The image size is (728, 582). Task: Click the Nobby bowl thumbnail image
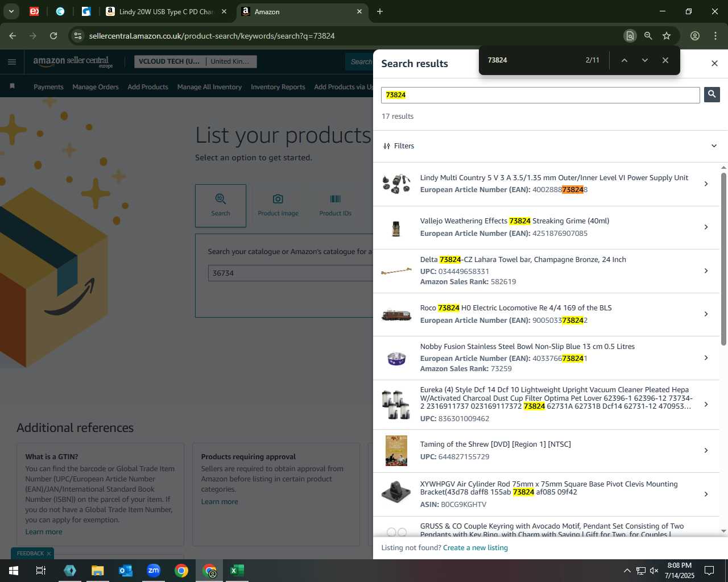click(396, 358)
